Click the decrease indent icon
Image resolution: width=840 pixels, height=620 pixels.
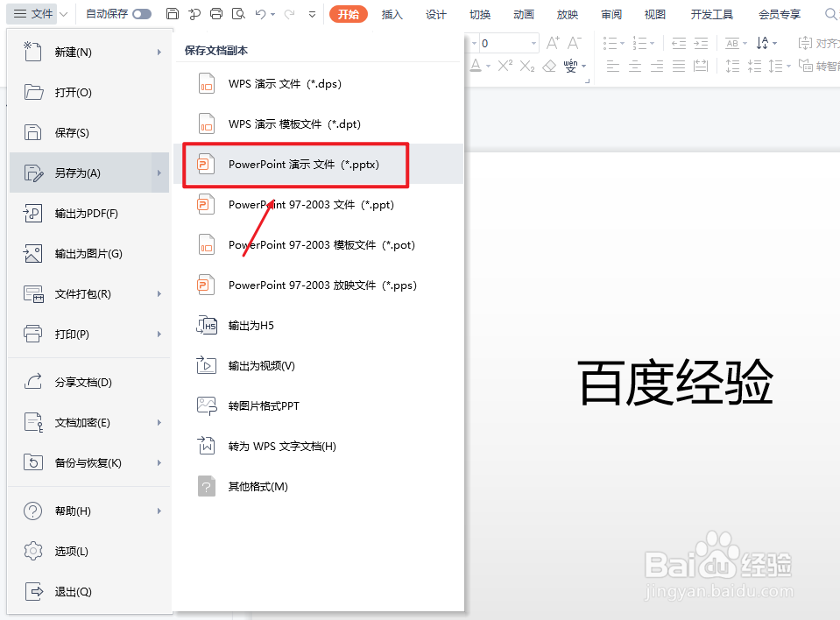tap(679, 43)
